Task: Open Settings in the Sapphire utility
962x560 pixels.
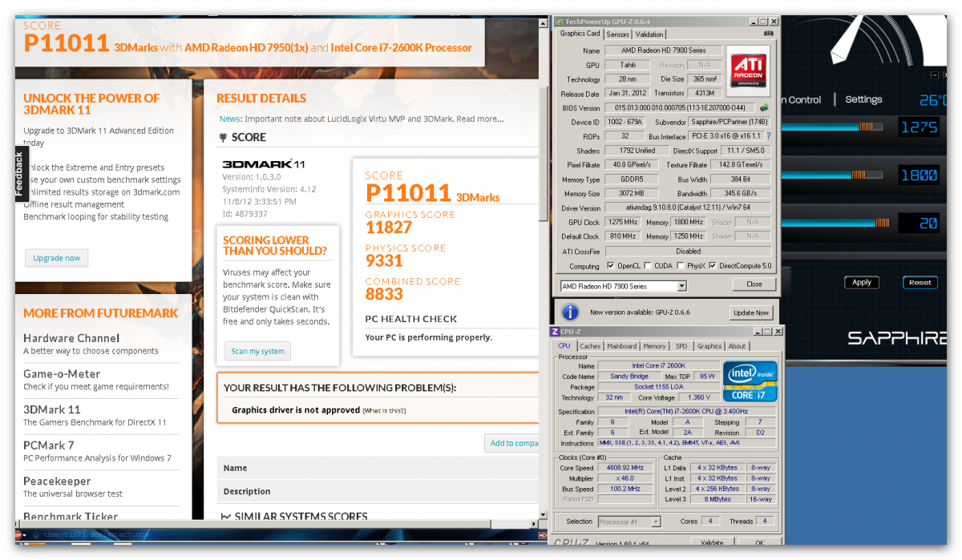Action: point(863,99)
